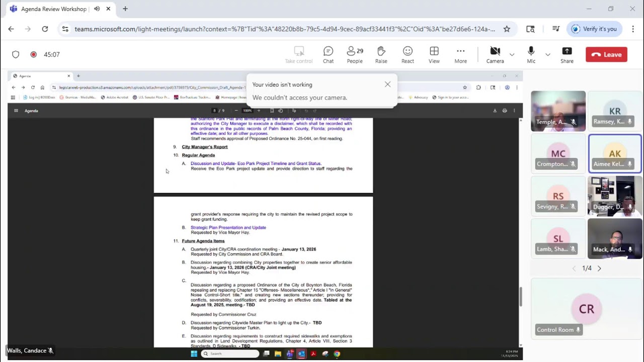Image resolution: width=644 pixels, height=362 pixels.
Task: Open PDF sidebar menu in shared screen
Action: (16, 111)
